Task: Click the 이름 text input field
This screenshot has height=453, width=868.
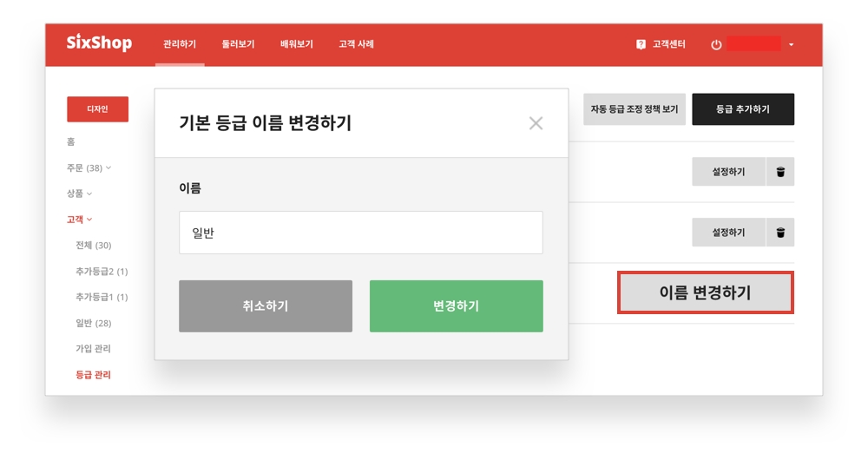Action: point(360,233)
